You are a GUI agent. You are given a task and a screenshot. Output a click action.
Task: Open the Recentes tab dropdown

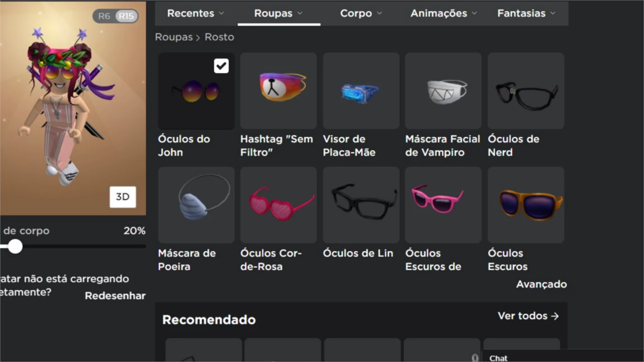pos(196,13)
